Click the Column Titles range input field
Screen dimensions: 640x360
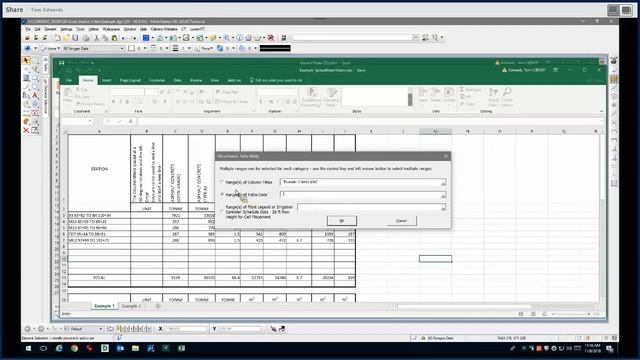coord(360,182)
